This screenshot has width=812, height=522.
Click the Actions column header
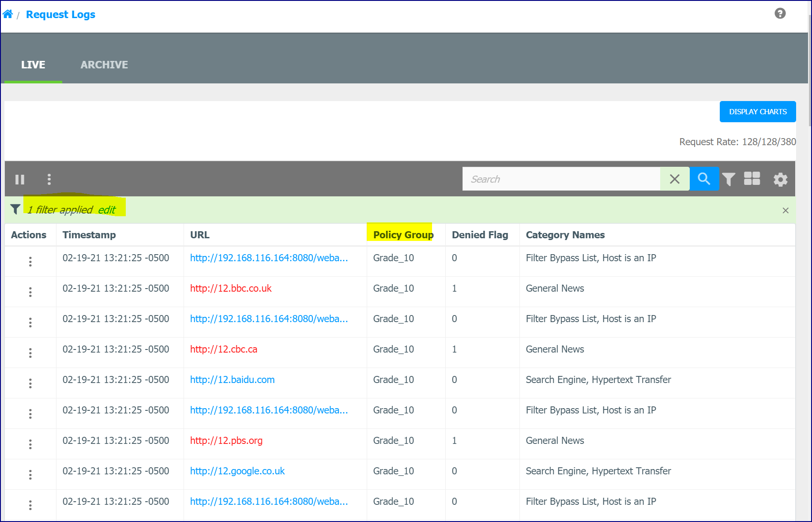[x=29, y=235]
